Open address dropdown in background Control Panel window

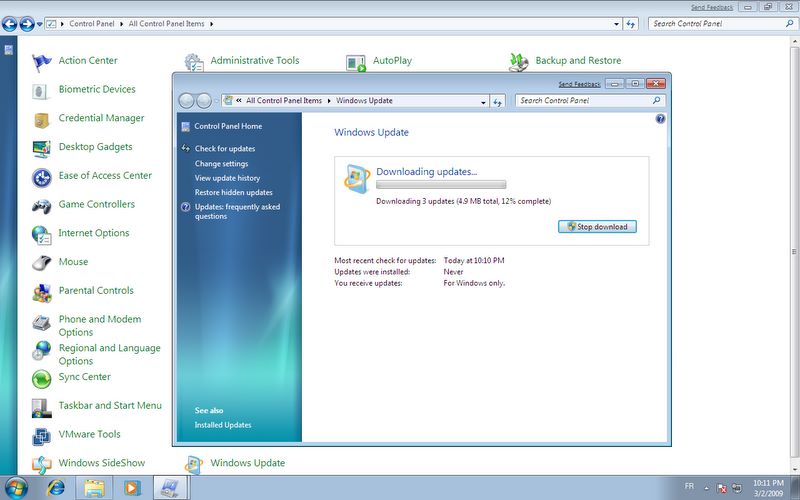pyautogui.click(x=616, y=24)
